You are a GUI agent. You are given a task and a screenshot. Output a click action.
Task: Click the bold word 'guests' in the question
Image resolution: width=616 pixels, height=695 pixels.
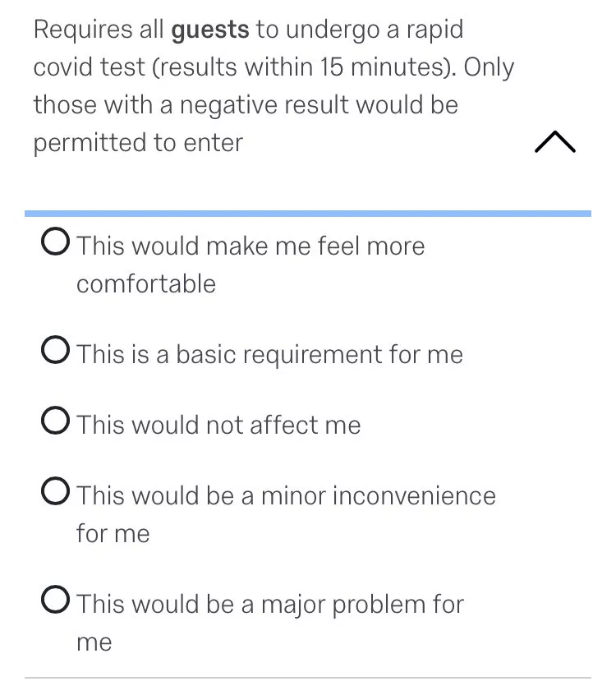(210, 30)
